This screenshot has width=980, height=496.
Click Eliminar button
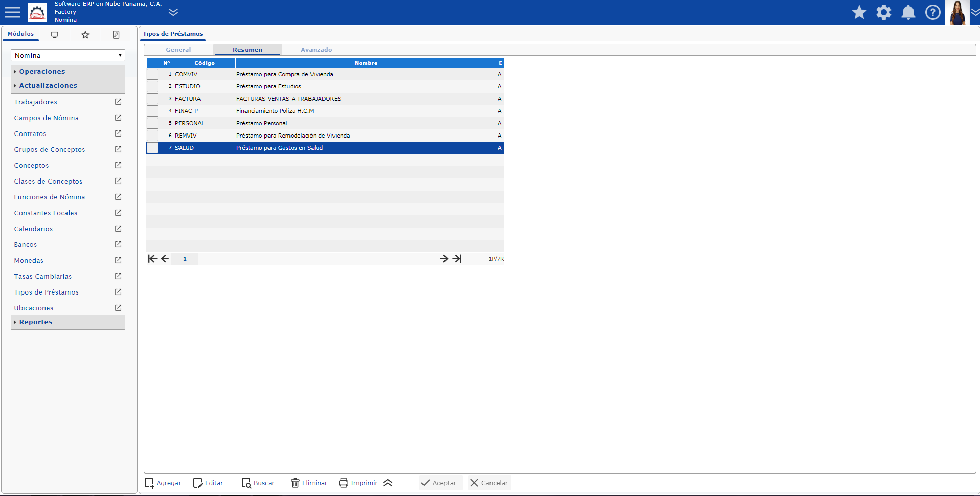pyautogui.click(x=309, y=483)
